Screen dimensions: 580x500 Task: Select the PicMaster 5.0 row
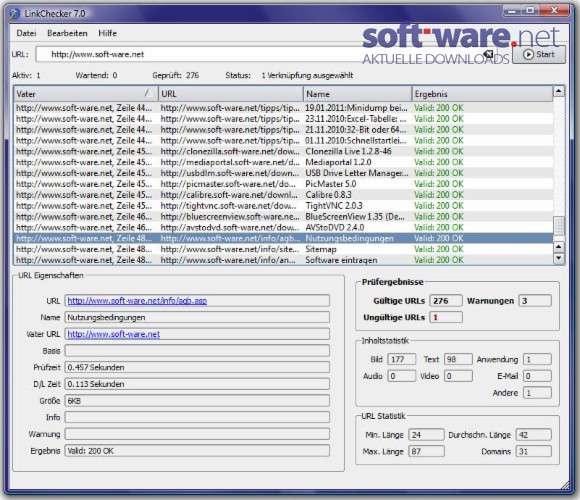pyautogui.click(x=284, y=184)
